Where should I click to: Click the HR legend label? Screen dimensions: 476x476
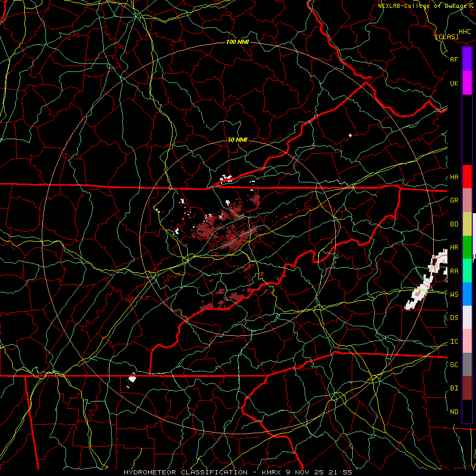click(454, 248)
